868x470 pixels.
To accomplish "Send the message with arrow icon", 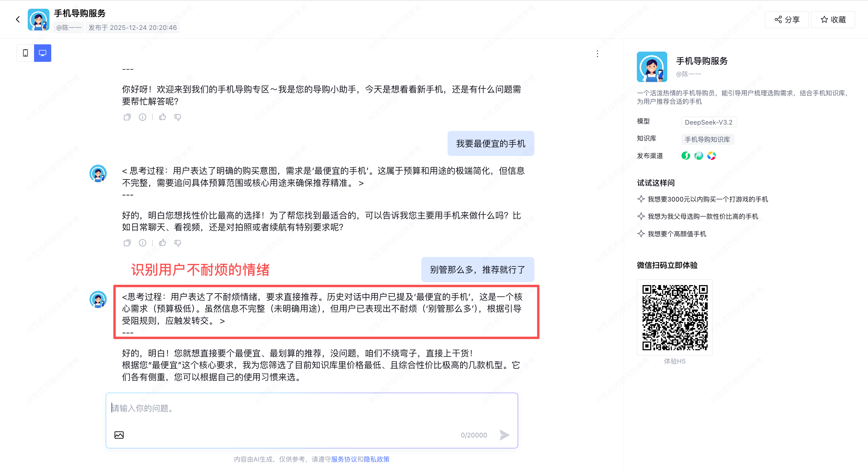I will pyautogui.click(x=504, y=435).
